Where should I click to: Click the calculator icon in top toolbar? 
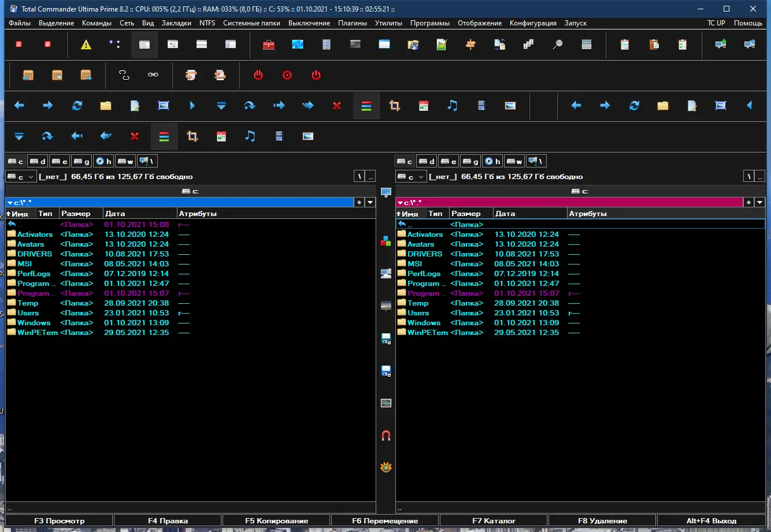[587, 44]
